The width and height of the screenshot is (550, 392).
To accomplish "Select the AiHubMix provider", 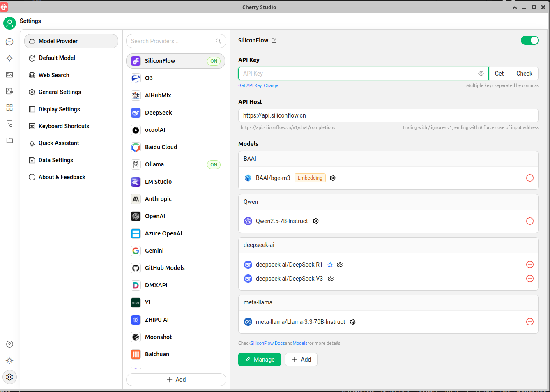I will tap(176, 95).
